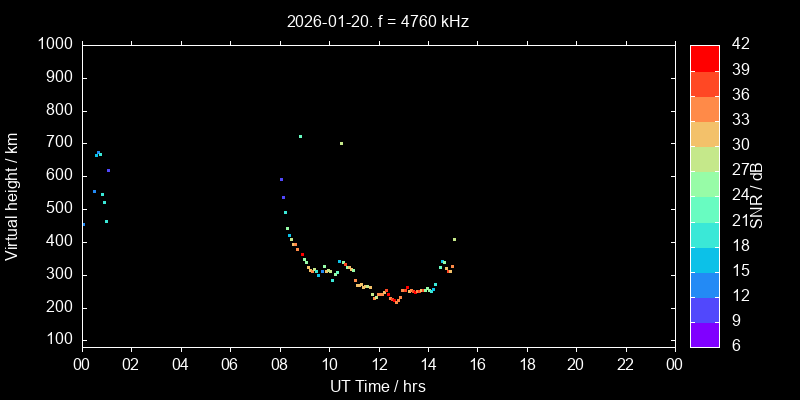Select the blue 12–15 dB colorbar segment

(704, 285)
